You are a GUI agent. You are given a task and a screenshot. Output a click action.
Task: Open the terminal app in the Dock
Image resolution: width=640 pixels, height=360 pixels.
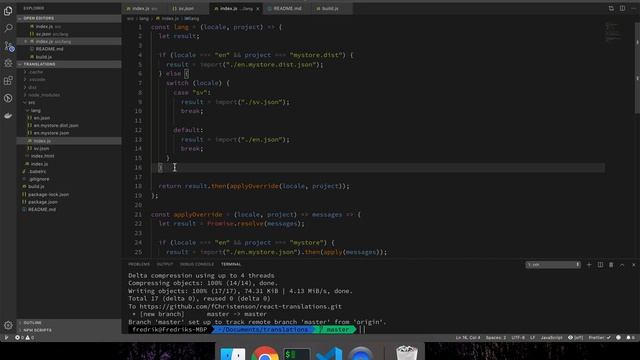[x=297, y=353]
